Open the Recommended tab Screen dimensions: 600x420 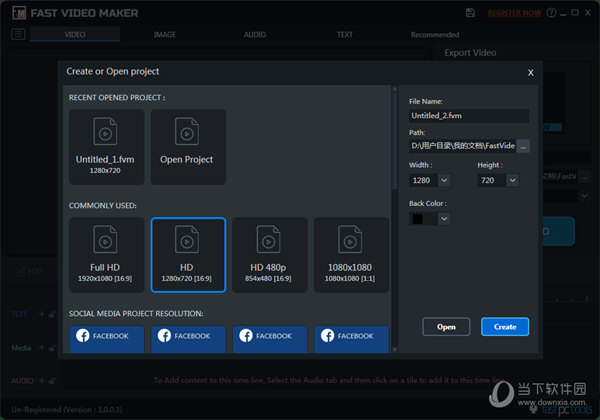click(x=435, y=35)
